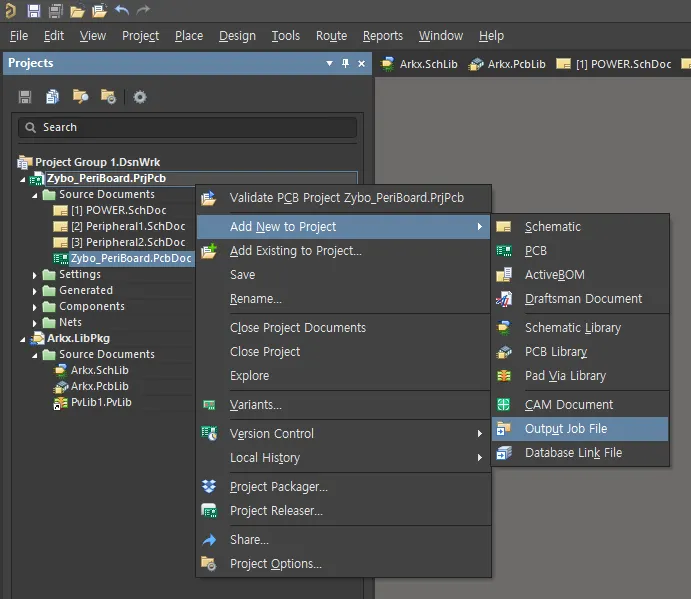Expand the Components folder in the project tree
691x599 pixels.
(36, 307)
